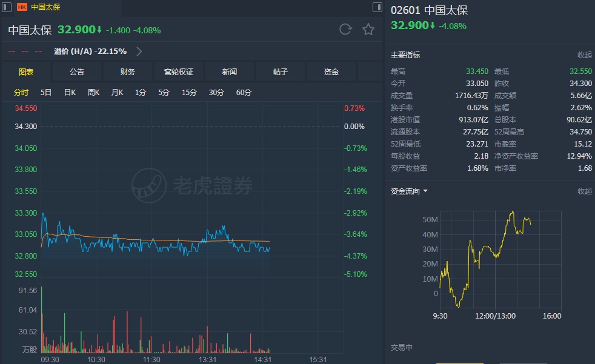This screenshot has width=595, height=364.
Task: Switch chart to 5分 interval
Action: [x=164, y=93]
